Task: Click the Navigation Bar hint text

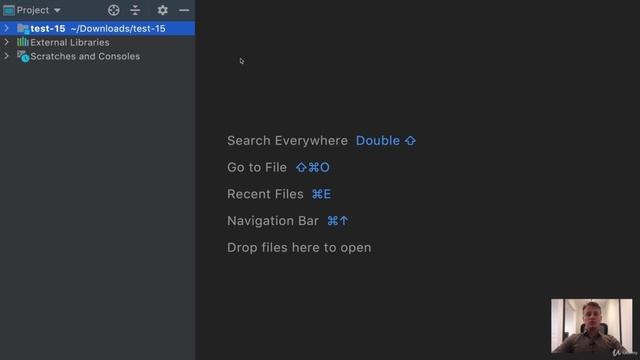Action: click(273, 221)
